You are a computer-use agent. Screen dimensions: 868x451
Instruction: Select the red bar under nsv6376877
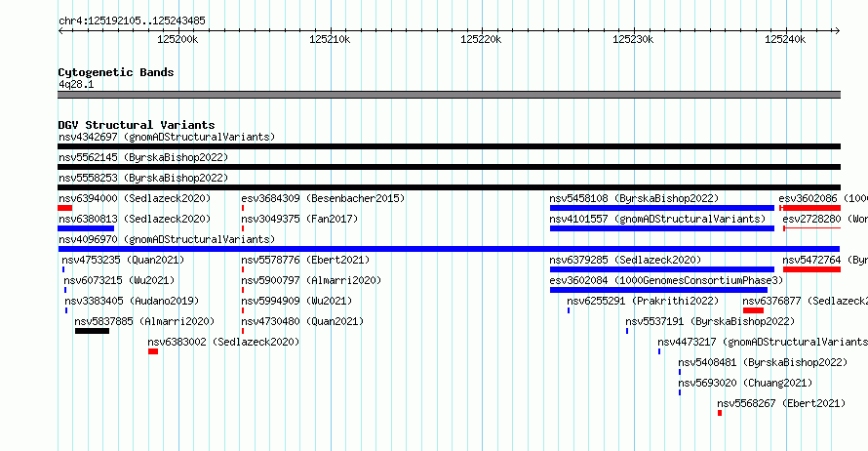pyautogui.click(x=754, y=310)
